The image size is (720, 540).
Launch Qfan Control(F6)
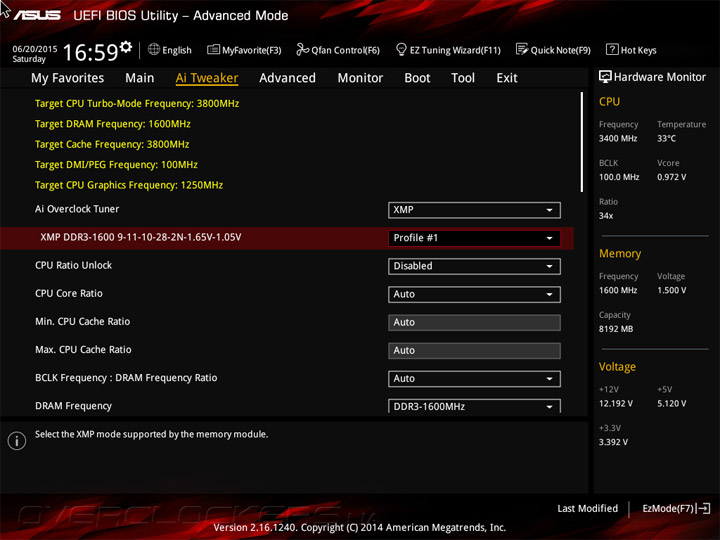[x=345, y=50]
